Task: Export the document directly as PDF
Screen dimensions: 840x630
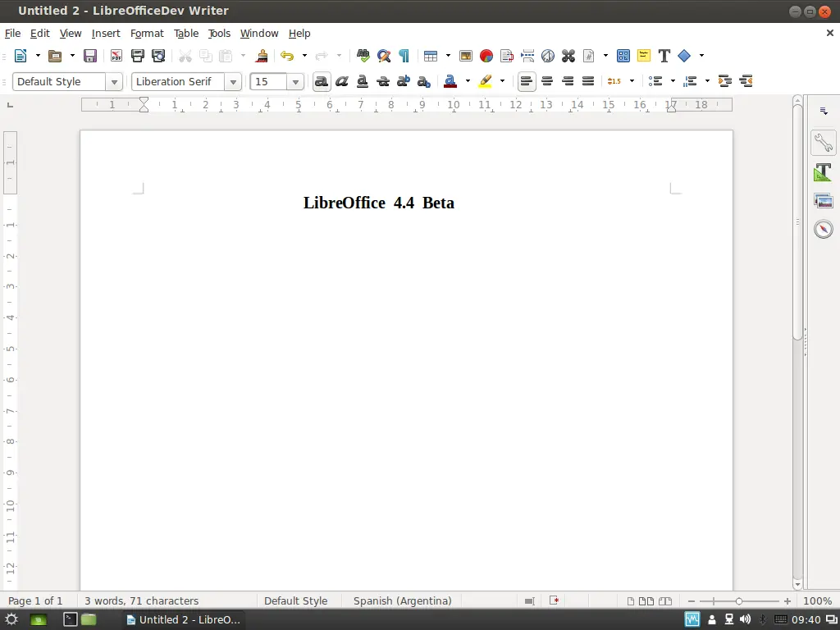Action: click(116, 56)
